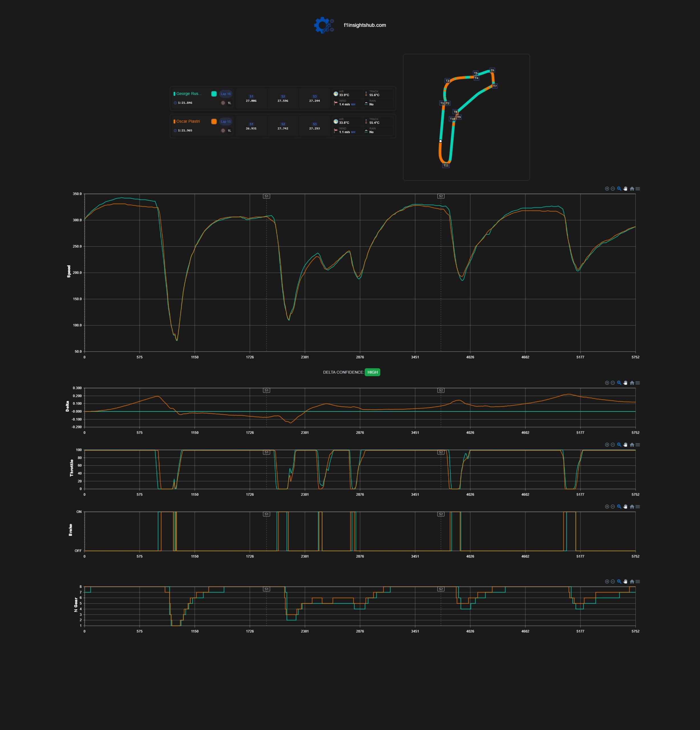Screen dimensions: 700x730
Task: Select the Lap 15 badge for Piastri
Action: [226, 121]
